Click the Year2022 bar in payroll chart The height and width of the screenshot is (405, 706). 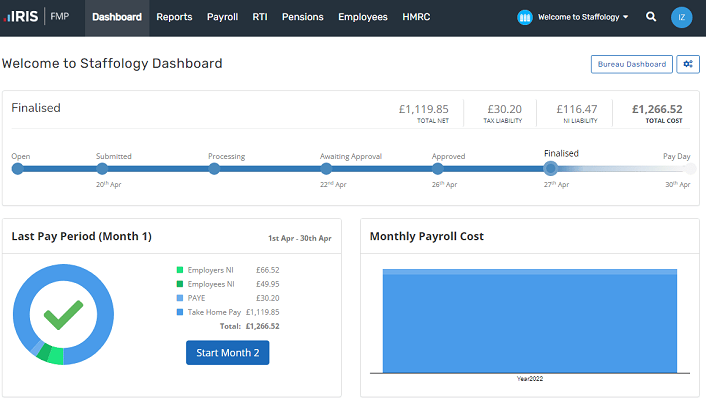(529, 321)
